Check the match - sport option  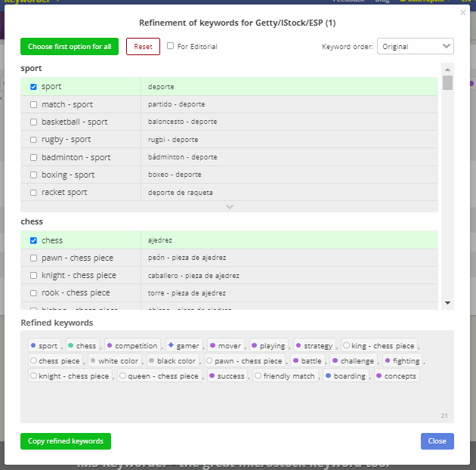(x=33, y=104)
